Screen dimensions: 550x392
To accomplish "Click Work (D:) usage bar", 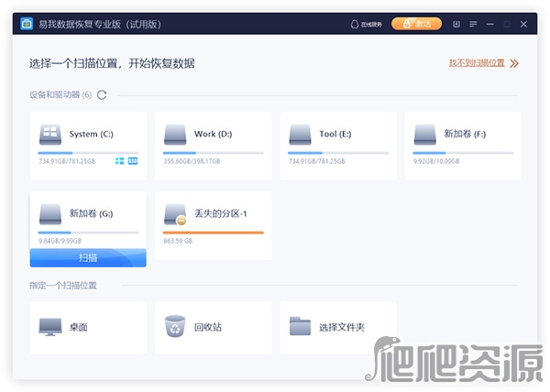I will (214, 153).
